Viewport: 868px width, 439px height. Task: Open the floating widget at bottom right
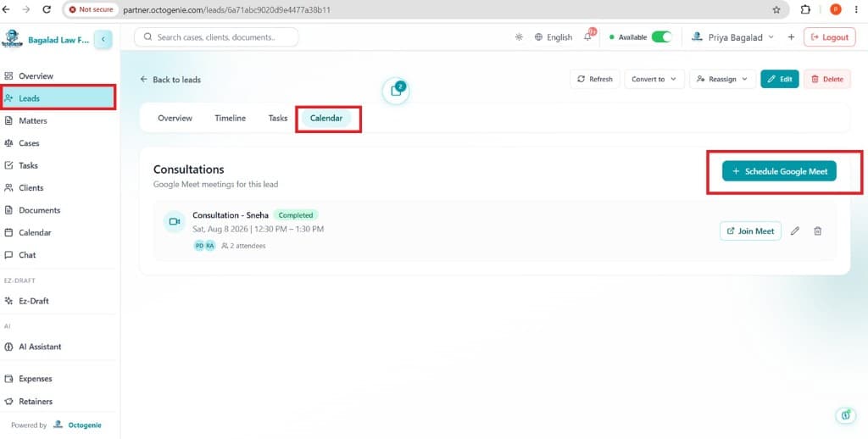[845, 415]
